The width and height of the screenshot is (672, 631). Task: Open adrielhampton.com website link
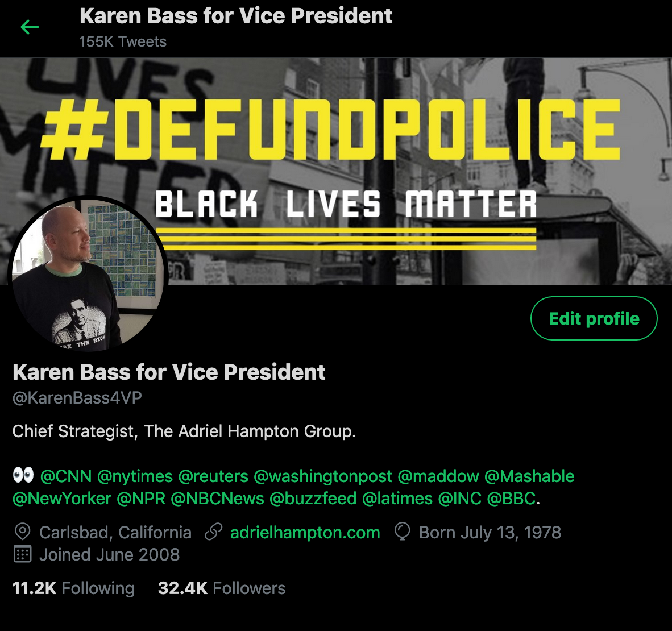305,533
